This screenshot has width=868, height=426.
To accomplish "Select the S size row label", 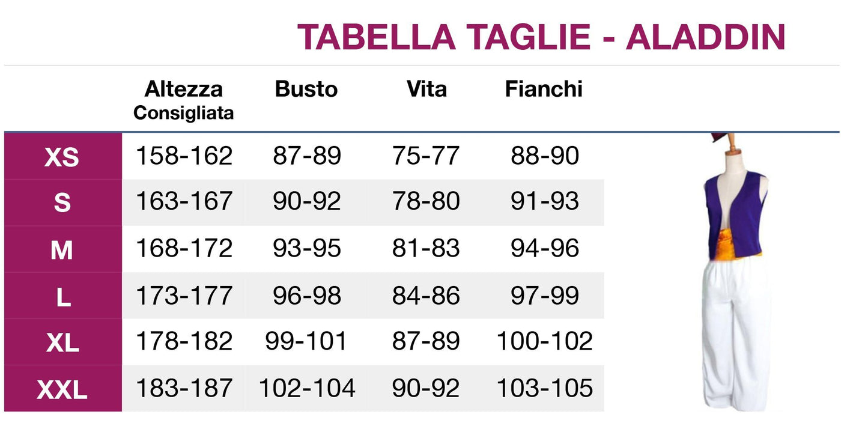I will pyautogui.click(x=62, y=203).
